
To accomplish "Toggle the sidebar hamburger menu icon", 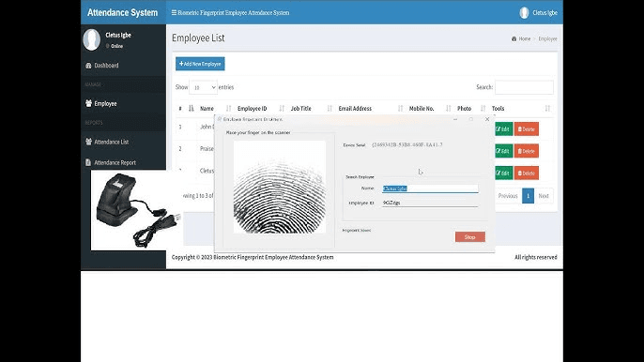I will (x=174, y=13).
